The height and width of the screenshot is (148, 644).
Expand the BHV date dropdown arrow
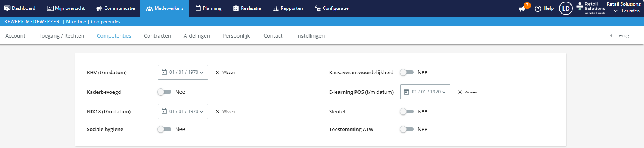tap(202, 73)
